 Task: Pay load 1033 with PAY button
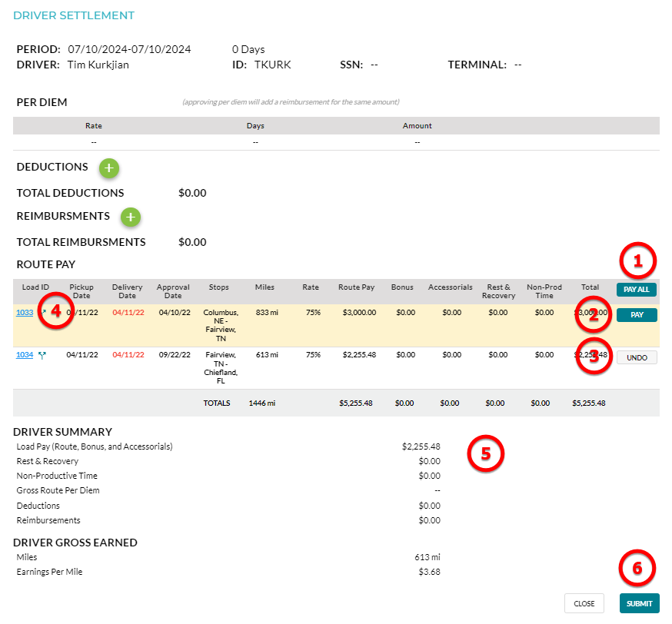637,315
